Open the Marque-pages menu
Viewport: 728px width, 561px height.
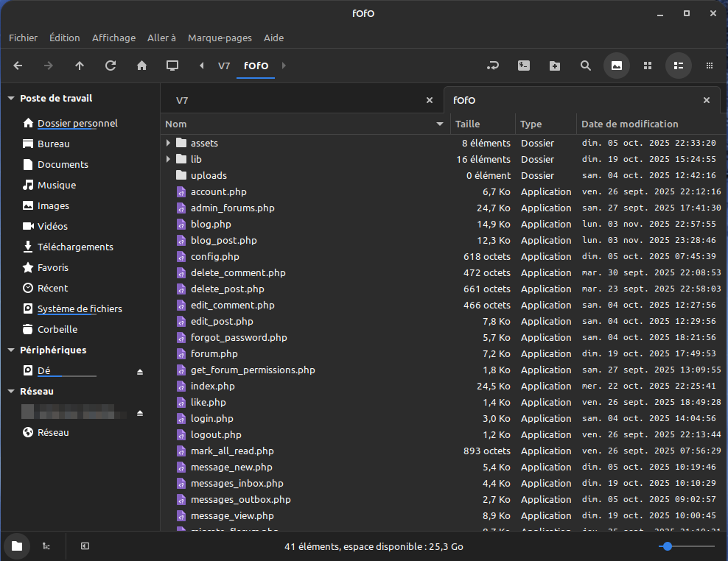[220, 38]
